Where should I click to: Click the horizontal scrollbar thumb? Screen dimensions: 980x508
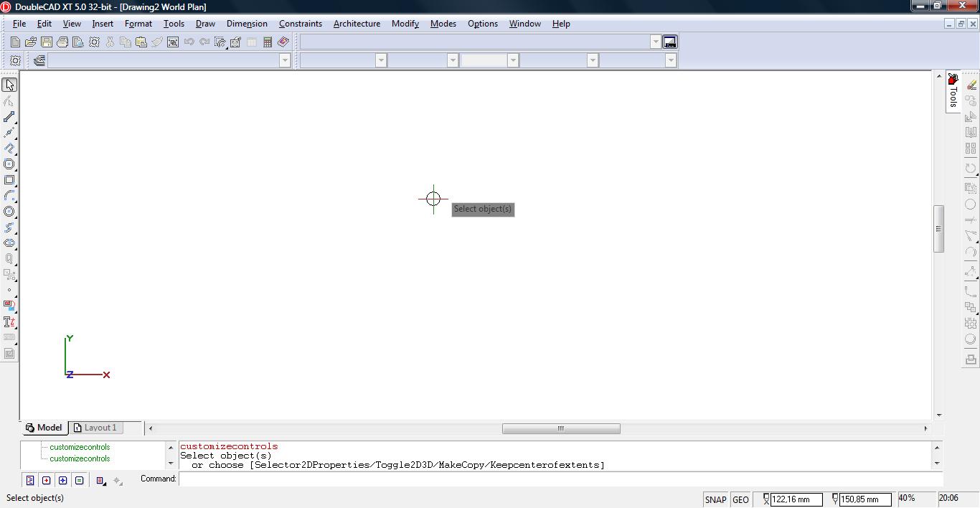coord(561,428)
